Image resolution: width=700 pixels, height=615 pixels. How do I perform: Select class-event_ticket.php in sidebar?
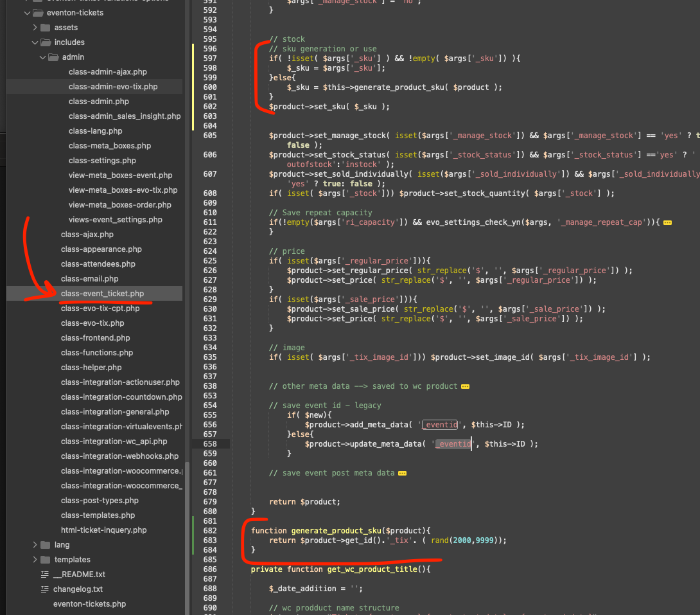click(102, 294)
